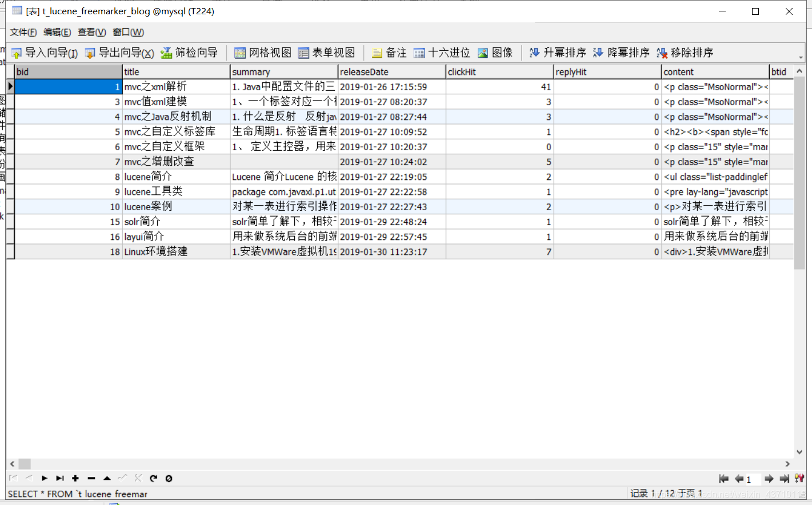Image resolution: width=812 pixels, height=505 pixels.
Task: Delete record with minus button
Action: (x=91, y=478)
